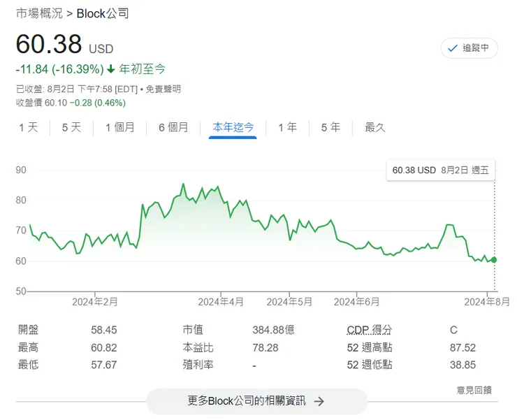Open the 免責聲明 disclaimer link

click(163, 89)
